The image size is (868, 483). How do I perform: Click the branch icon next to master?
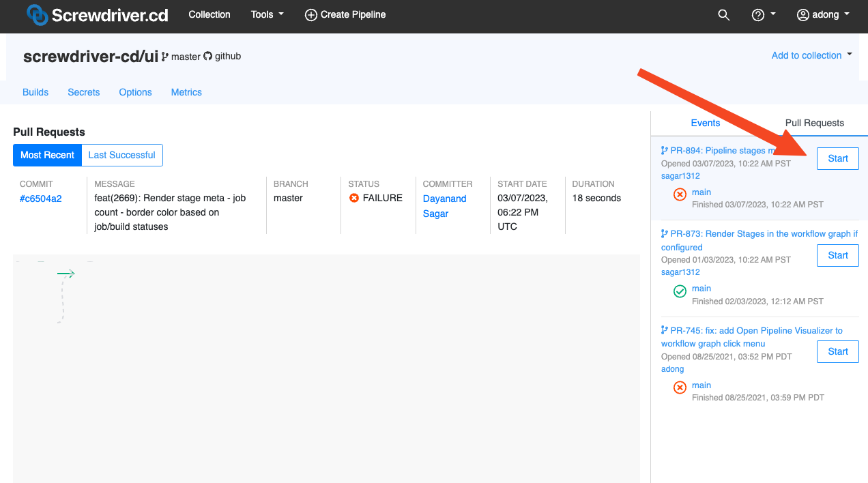coord(165,57)
